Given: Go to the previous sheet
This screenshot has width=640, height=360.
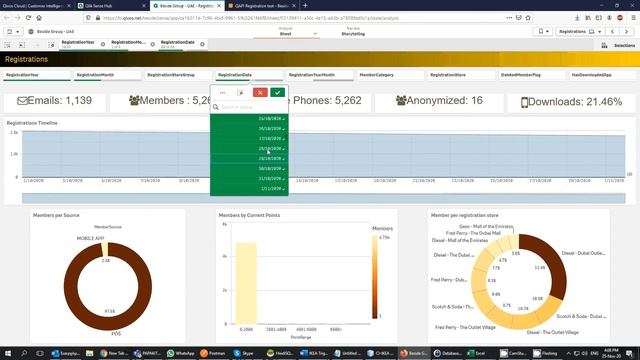Looking at the screenshot, I should click(612, 31).
